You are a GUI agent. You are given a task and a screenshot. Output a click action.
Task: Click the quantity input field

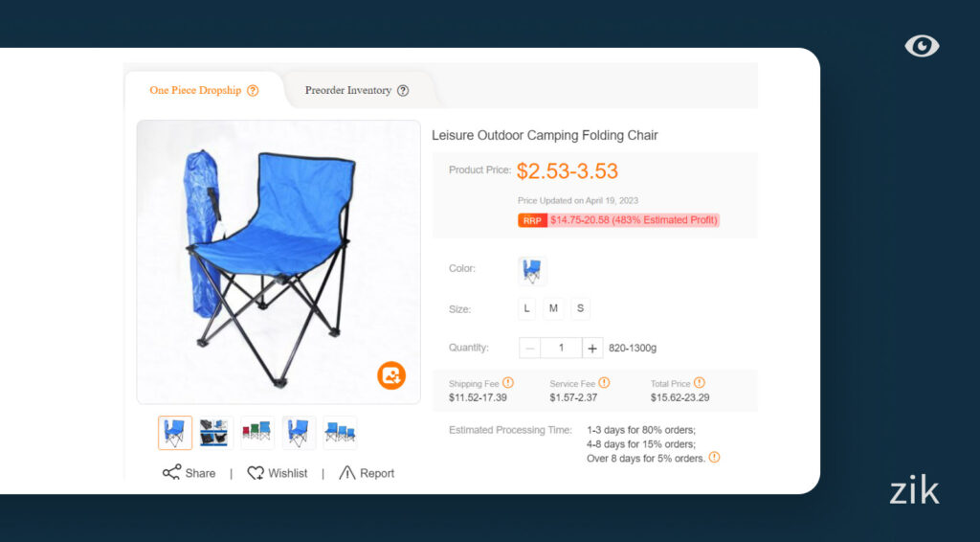pos(562,349)
